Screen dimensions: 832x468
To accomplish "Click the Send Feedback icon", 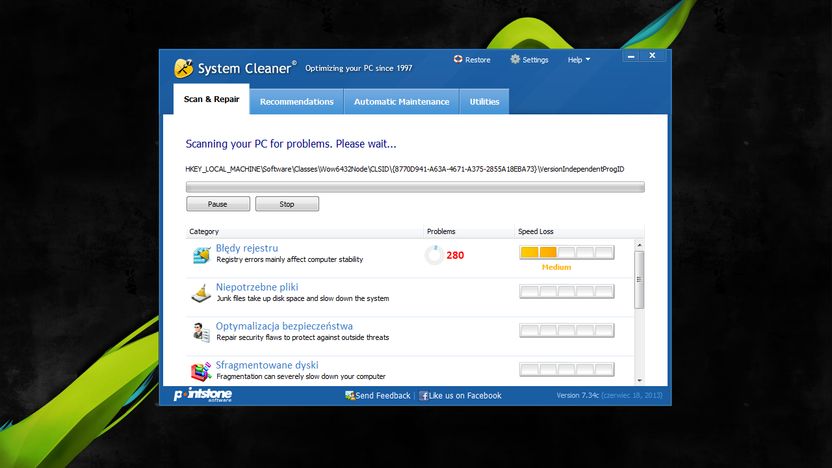I will pyautogui.click(x=350, y=395).
